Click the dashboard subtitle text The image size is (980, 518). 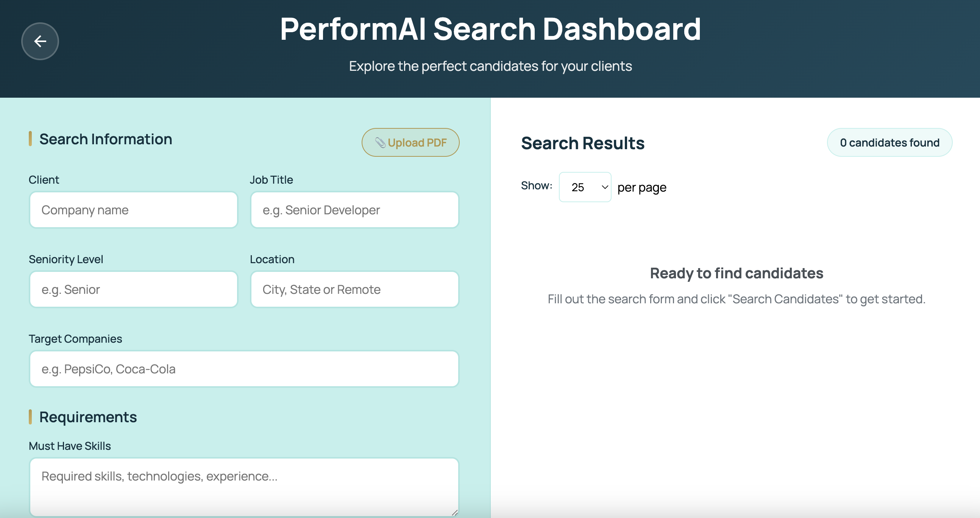490,66
